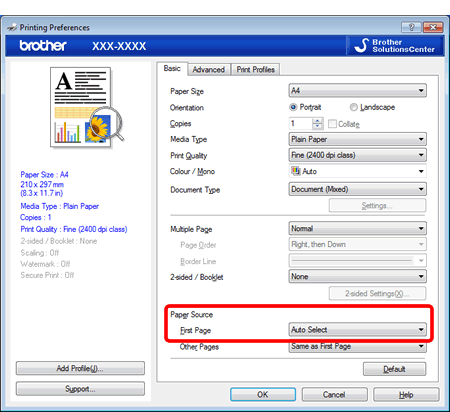
Task: Click 'Scaling : Off' summary text
Action: [40, 253]
